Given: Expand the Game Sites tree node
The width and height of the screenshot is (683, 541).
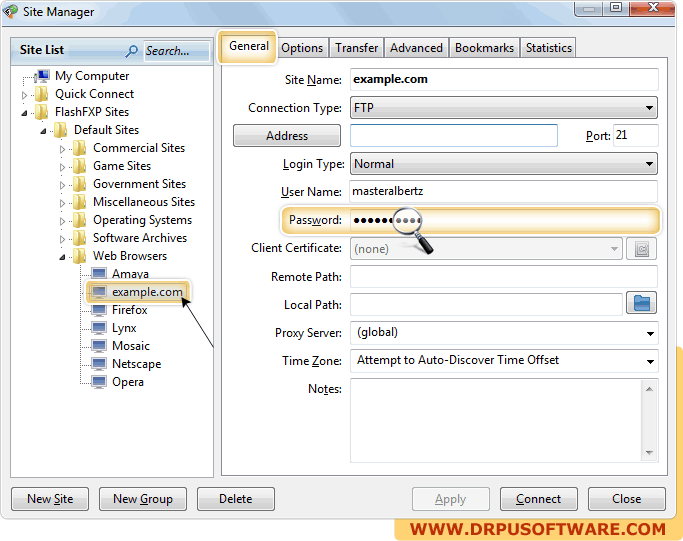Looking at the screenshot, I should click(x=62, y=167).
